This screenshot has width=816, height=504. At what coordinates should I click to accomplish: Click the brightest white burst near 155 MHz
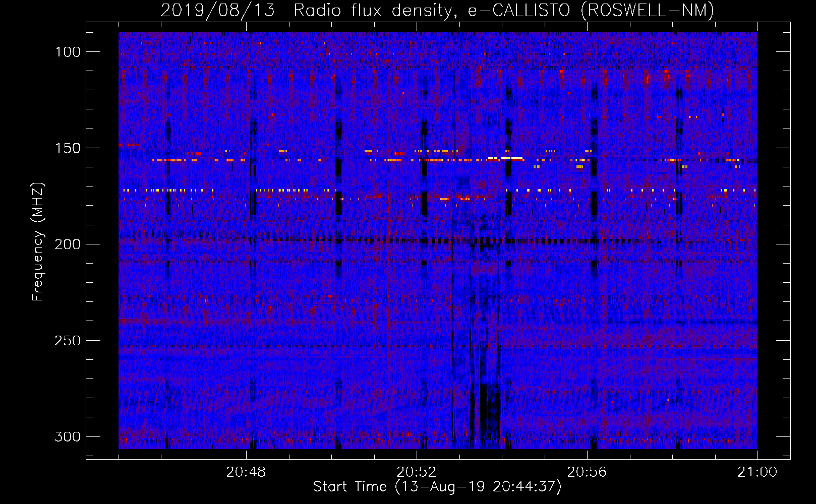pyautogui.click(x=505, y=158)
